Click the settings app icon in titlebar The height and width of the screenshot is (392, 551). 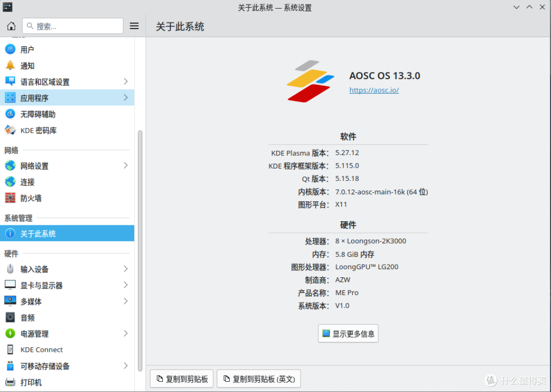(x=7, y=7)
